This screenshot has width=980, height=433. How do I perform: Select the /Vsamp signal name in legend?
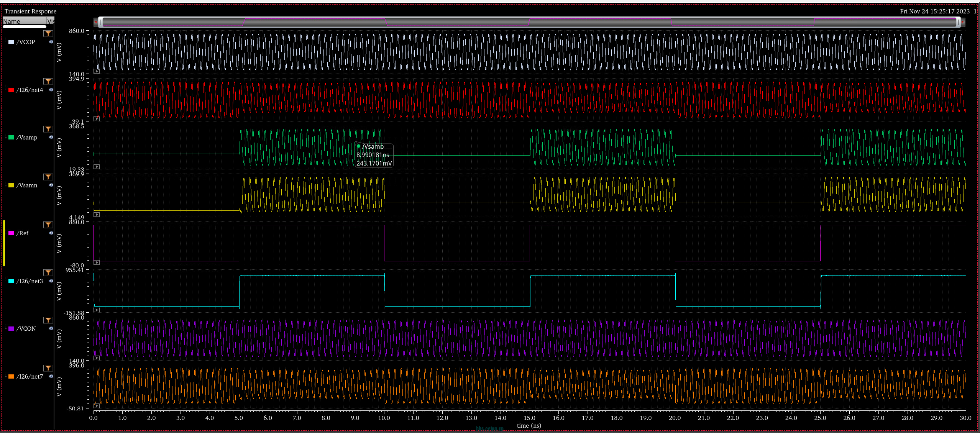pos(27,138)
